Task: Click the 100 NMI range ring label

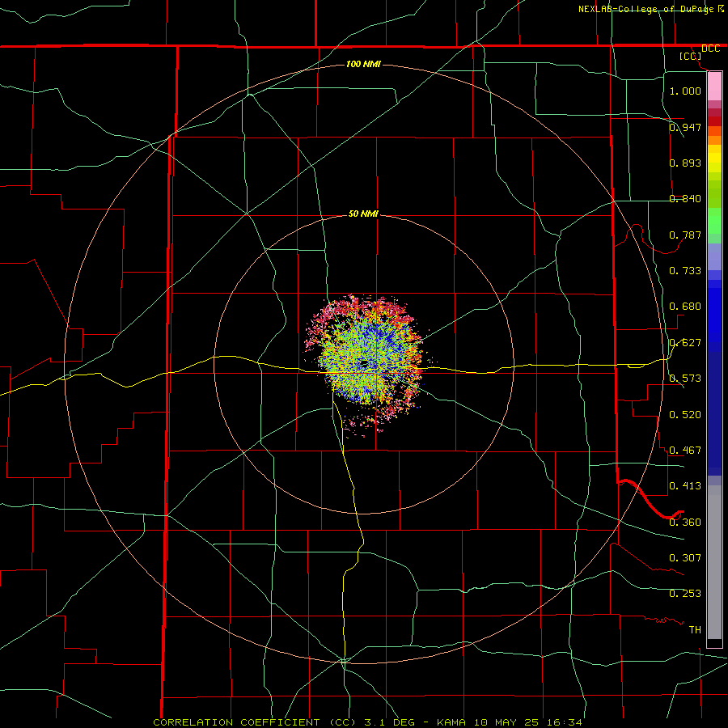Action: [363, 64]
